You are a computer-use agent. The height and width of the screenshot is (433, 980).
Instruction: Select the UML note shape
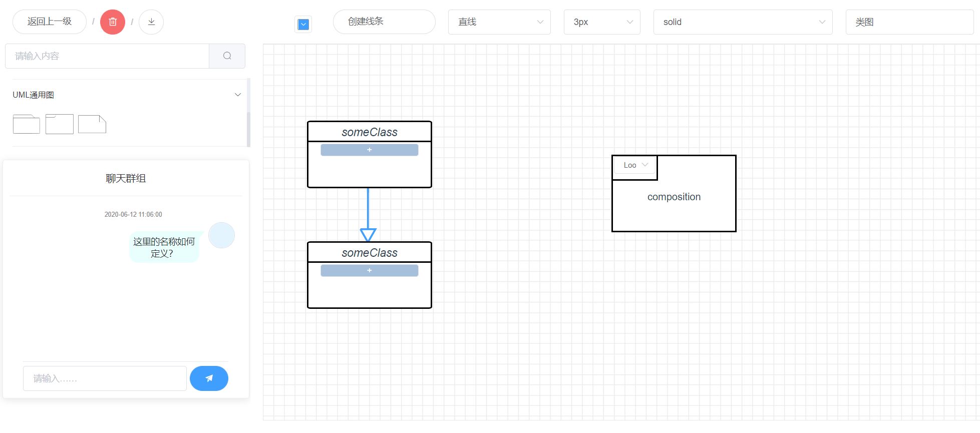tap(92, 124)
